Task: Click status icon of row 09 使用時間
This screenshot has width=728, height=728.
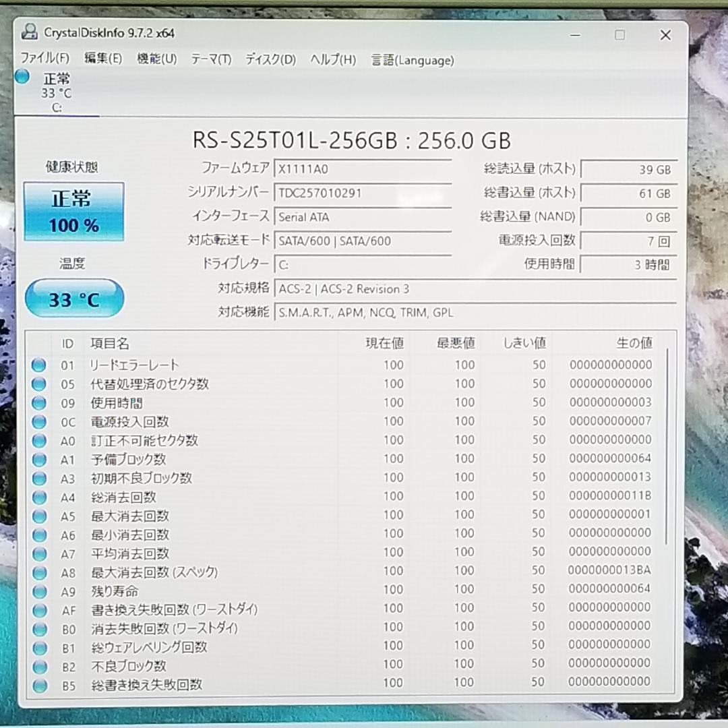Action: (39, 403)
